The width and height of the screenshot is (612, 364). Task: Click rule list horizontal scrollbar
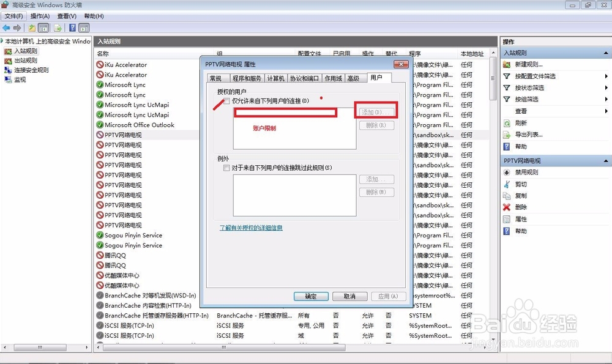[225, 347]
